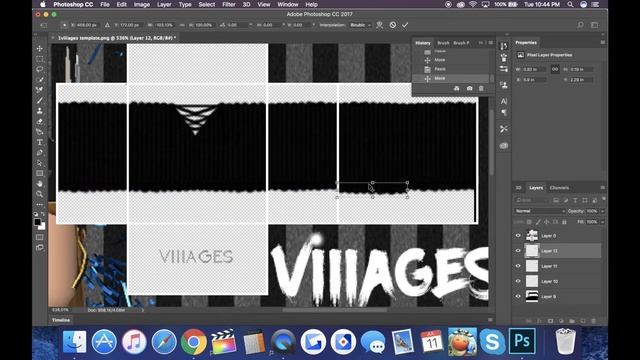Image resolution: width=640 pixels, height=360 pixels.
Task: Click the Quick Mask mode icon
Action: coord(40,237)
